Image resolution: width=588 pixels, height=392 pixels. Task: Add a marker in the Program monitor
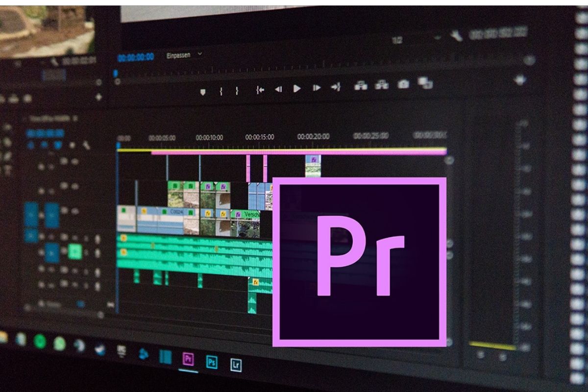click(x=203, y=92)
